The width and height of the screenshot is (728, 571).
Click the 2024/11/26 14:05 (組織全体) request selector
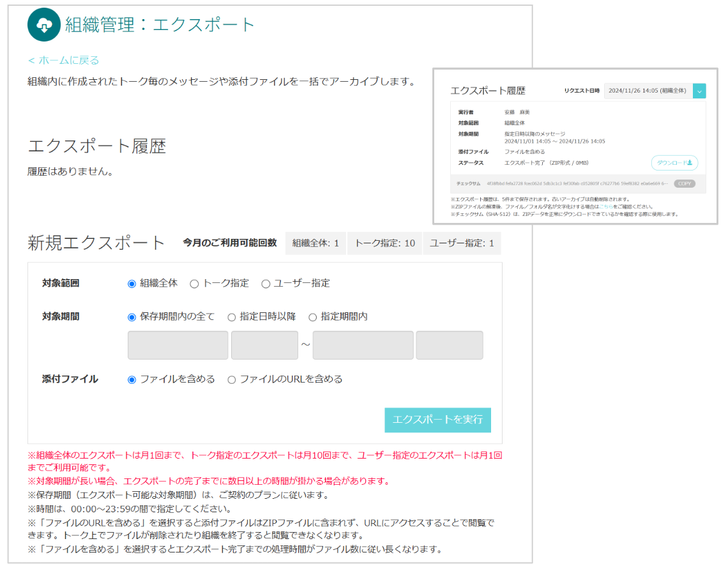(x=648, y=91)
